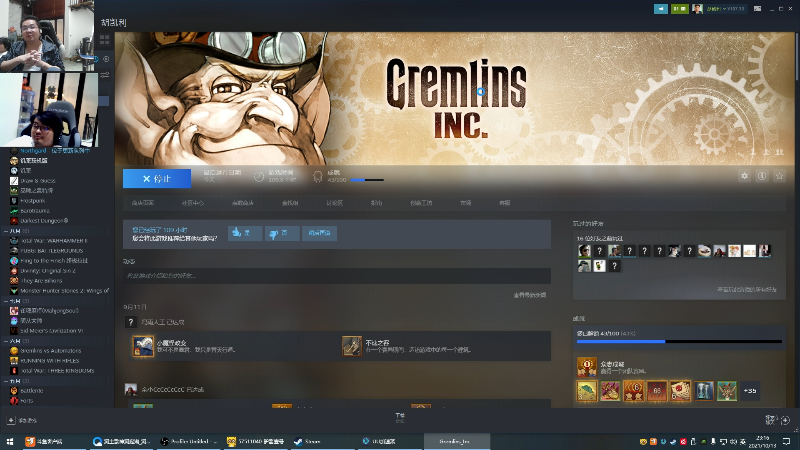Select Divinity: Original Sin 2 in library
This screenshot has width=800, height=450.
point(48,271)
